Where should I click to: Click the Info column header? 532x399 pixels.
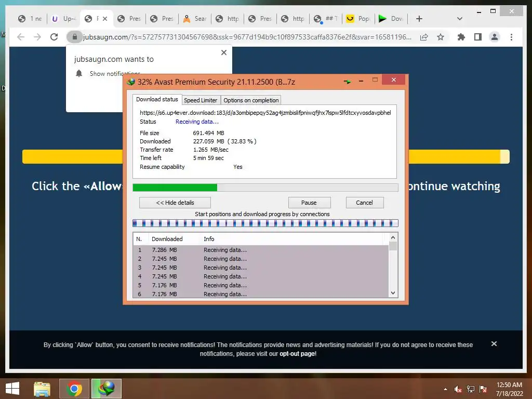209,239
